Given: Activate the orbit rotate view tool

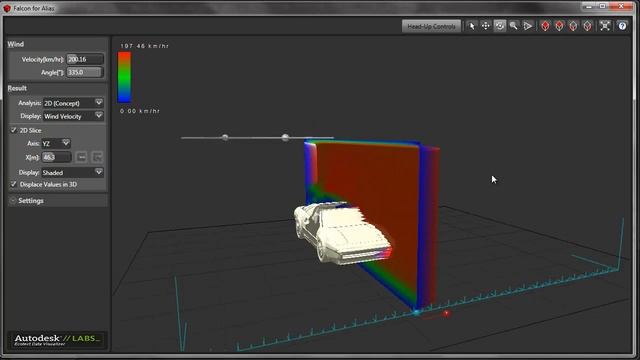Looking at the screenshot, I should 500,26.
